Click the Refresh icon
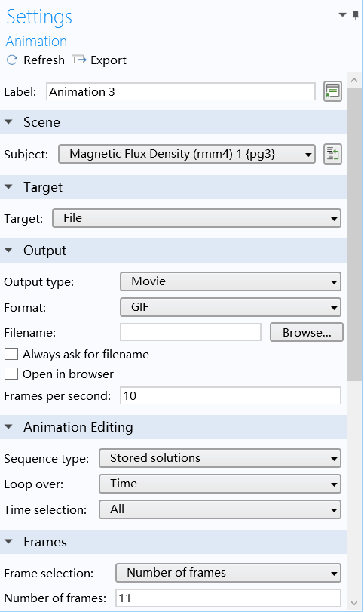Image resolution: width=364 pixels, height=612 pixels. [12, 60]
